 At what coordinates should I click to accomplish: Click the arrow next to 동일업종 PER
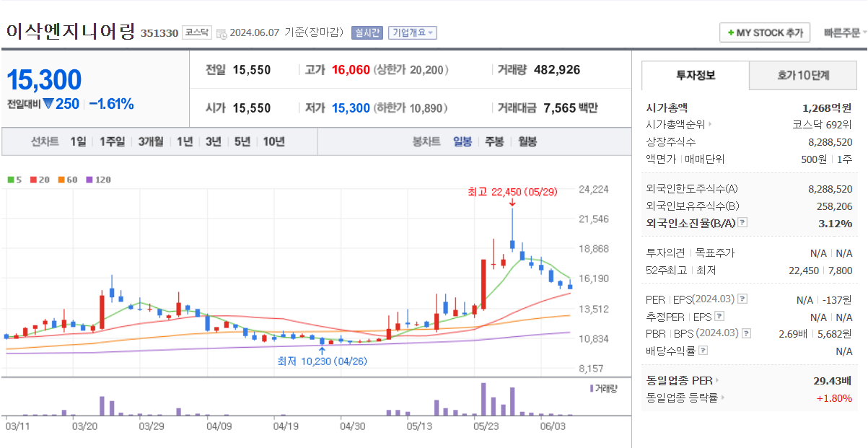pos(717,380)
